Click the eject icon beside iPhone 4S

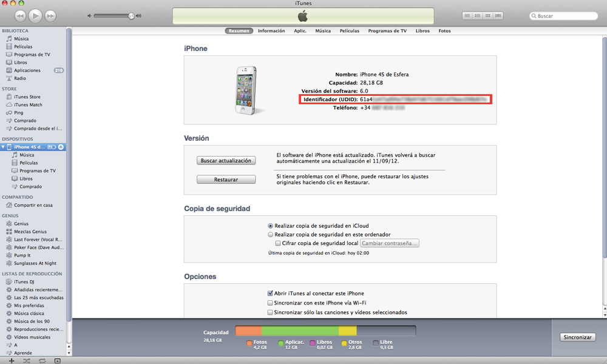point(61,147)
